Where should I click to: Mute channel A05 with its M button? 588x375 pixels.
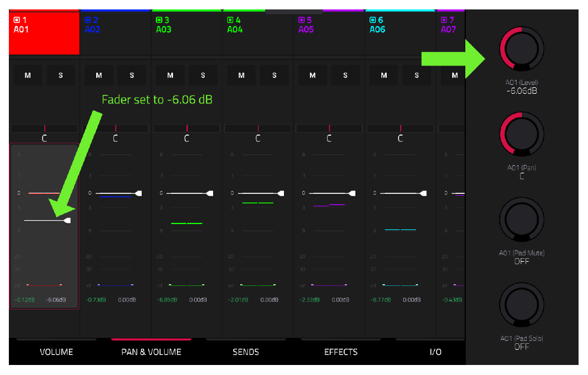coord(313,75)
